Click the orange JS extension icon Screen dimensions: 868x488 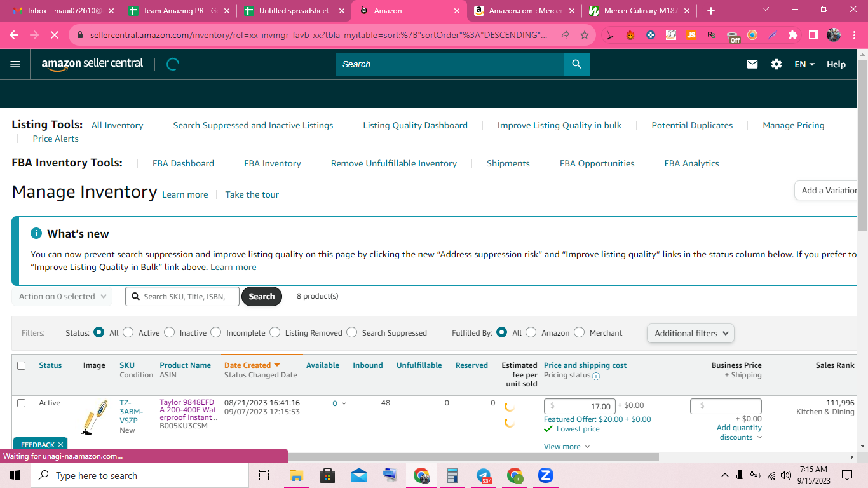click(691, 36)
